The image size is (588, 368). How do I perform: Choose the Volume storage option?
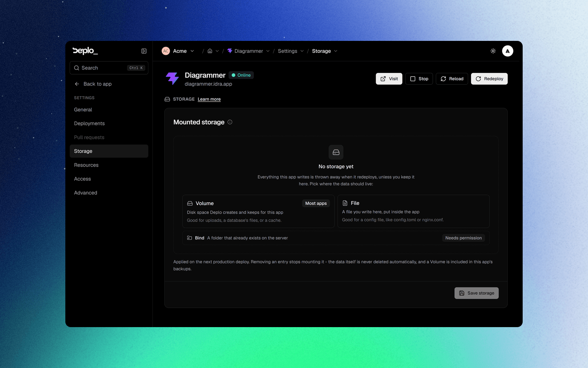[258, 211]
